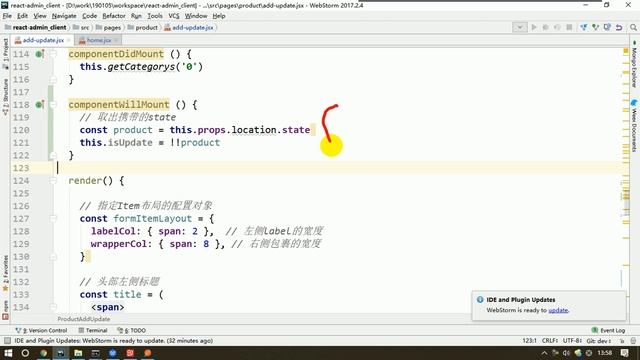640x360 pixels.
Task: Click the Show History icon in toolbar
Action: pyautogui.click(x=607, y=27)
